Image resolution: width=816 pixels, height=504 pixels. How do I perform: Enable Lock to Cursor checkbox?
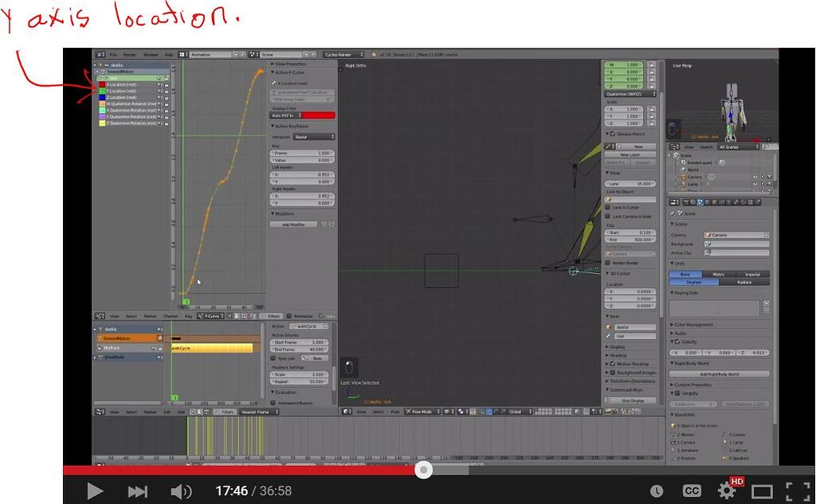click(x=608, y=208)
